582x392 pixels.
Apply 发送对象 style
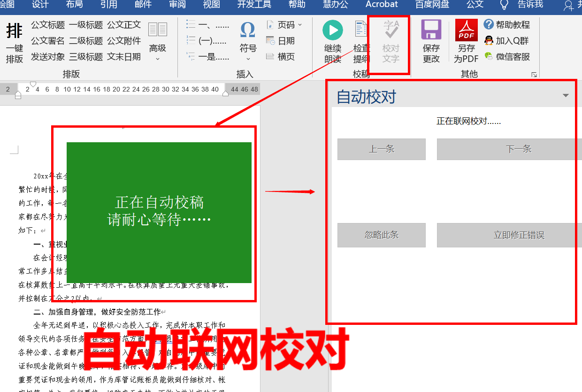48,57
